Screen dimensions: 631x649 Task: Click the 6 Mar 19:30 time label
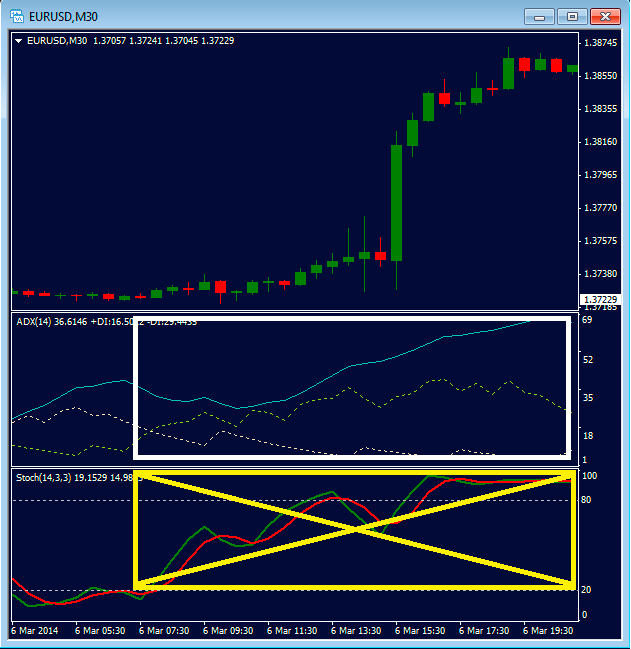(549, 631)
